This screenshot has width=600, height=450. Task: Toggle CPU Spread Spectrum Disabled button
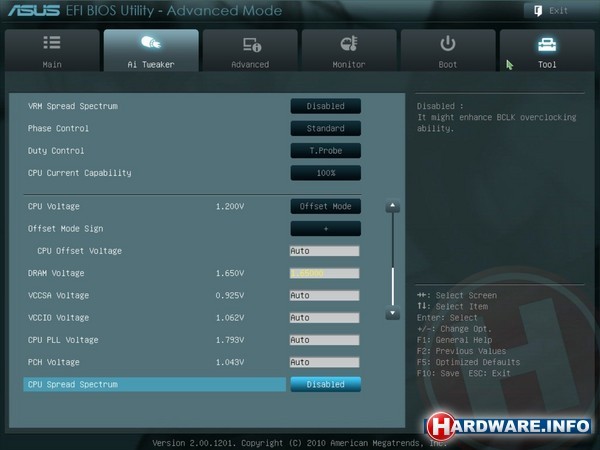pos(325,384)
